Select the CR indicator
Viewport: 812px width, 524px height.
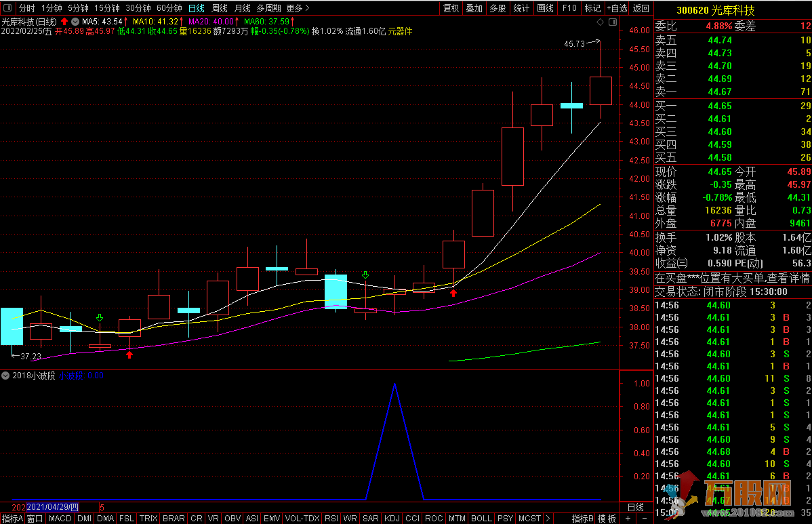(x=197, y=519)
